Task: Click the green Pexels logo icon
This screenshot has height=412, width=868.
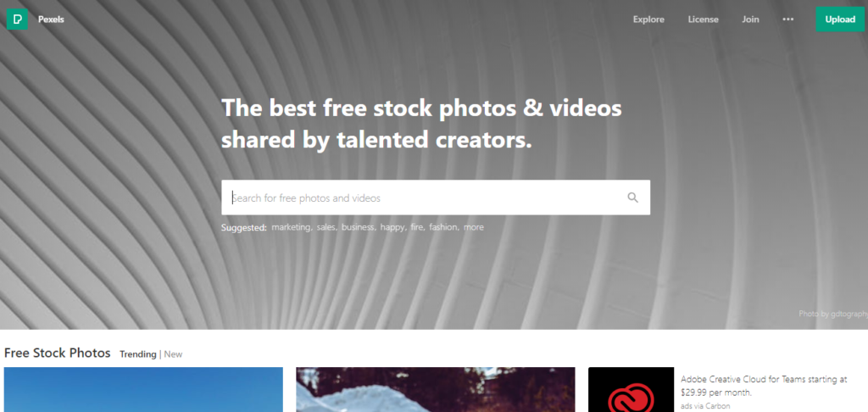Action: pyautogui.click(x=17, y=19)
